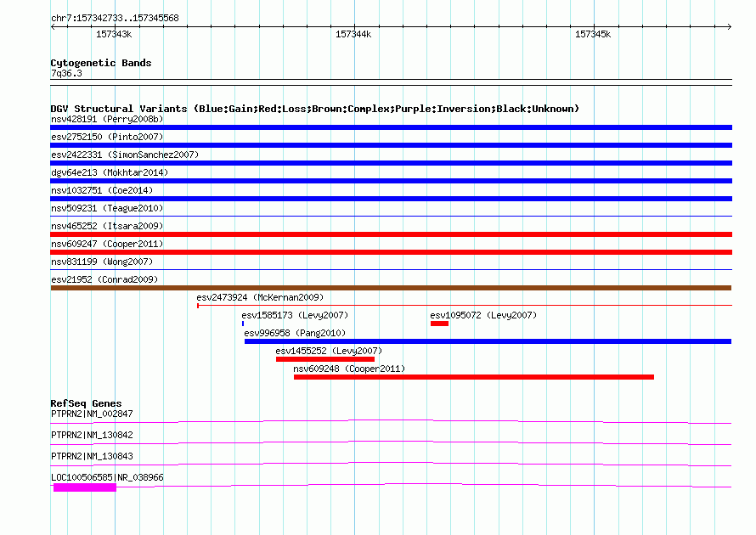Click the red loss bar under nsv465252
The height and width of the screenshot is (535, 756).
[391, 234]
